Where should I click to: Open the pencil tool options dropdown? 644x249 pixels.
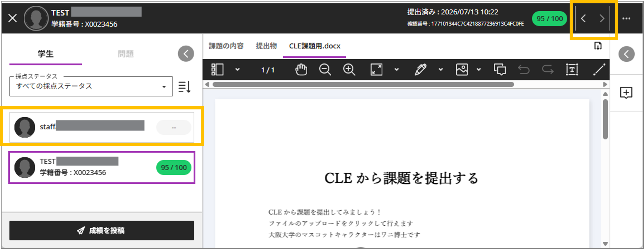441,69
